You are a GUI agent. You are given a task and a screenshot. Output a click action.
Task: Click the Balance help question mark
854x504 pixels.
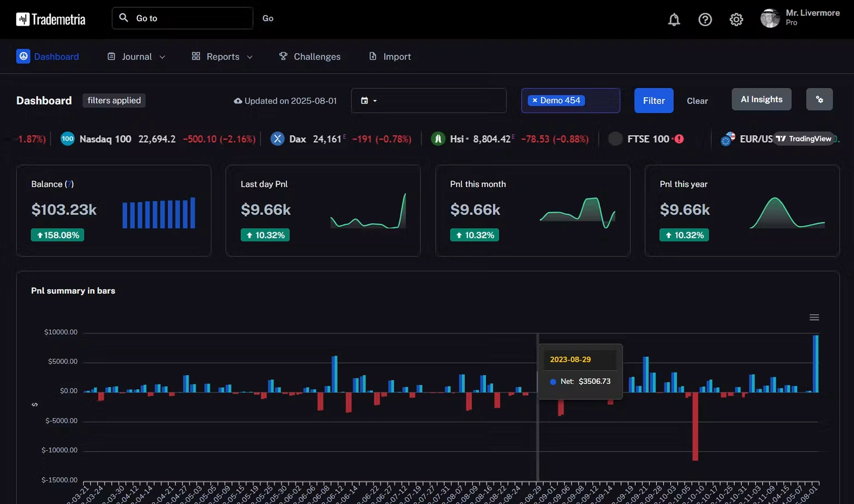(69, 184)
